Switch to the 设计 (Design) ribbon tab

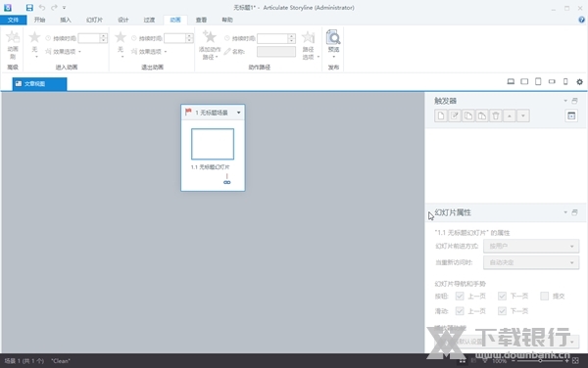pos(123,20)
